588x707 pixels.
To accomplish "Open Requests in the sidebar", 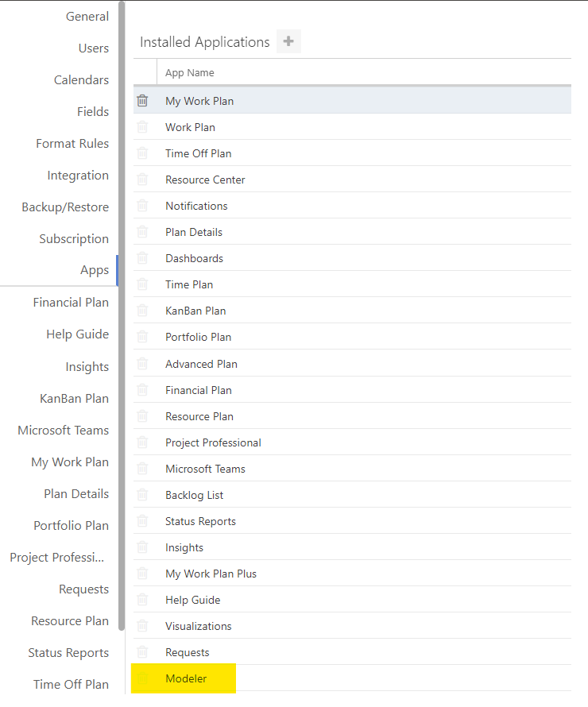I will tap(83, 589).
